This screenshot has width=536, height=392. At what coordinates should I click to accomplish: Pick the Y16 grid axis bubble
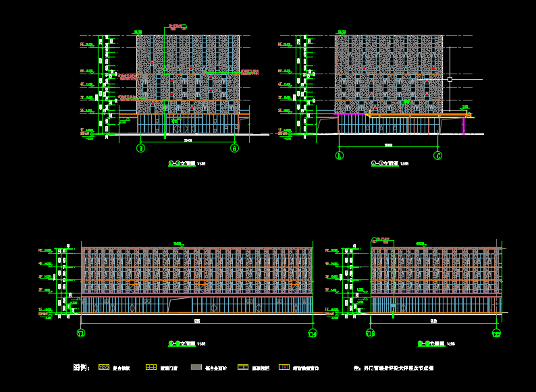[370, 333]
